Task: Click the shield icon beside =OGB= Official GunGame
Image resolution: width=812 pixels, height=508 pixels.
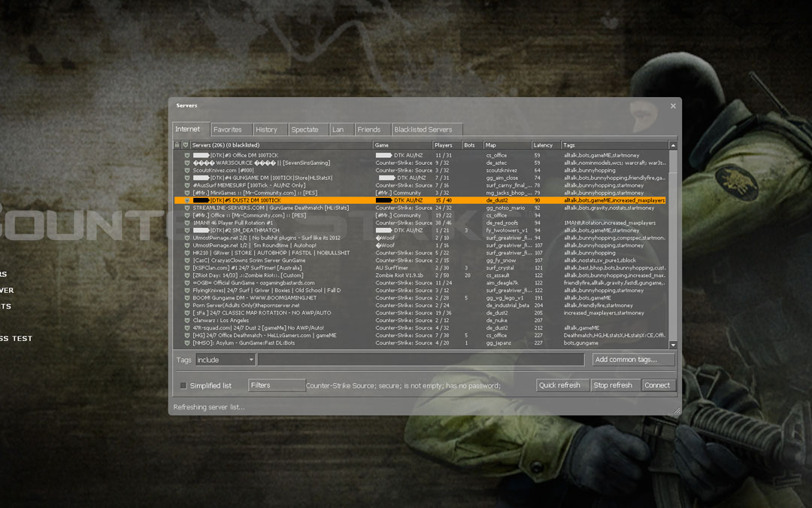Action: click(187, 283)
